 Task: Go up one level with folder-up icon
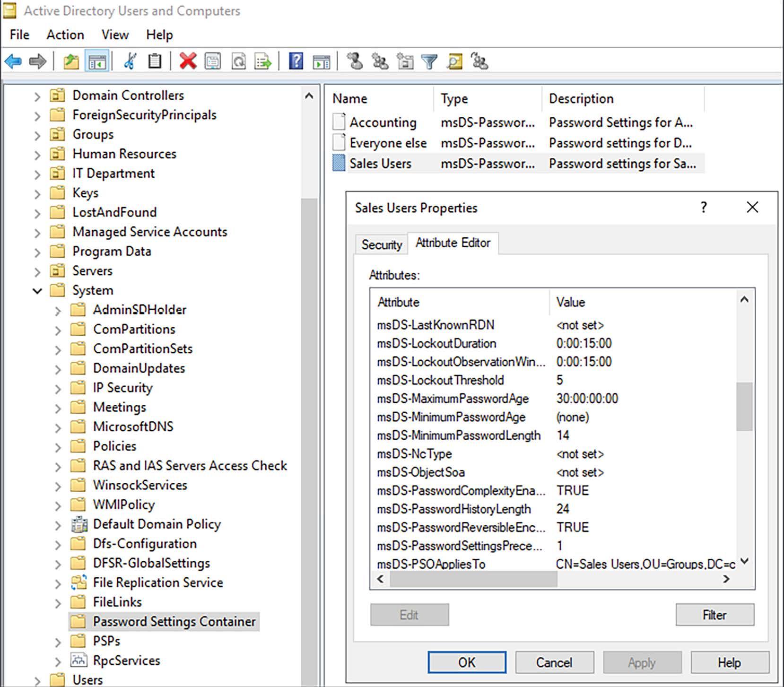point(71,61)
